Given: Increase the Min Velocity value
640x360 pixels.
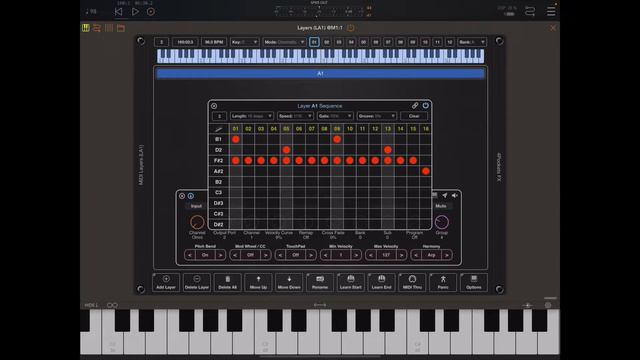Looking at the screenshot, I should (x=356, y=255).
